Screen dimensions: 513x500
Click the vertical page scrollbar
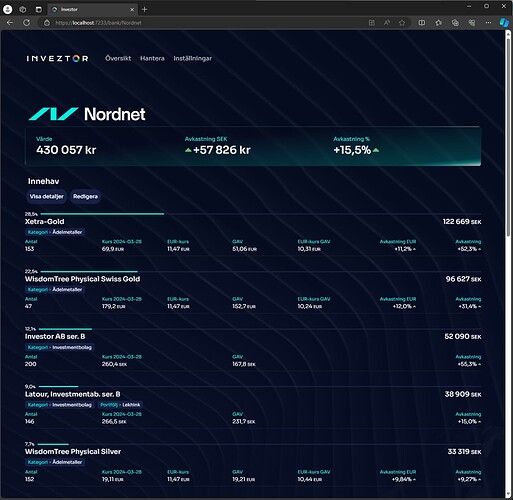point(508,133)
